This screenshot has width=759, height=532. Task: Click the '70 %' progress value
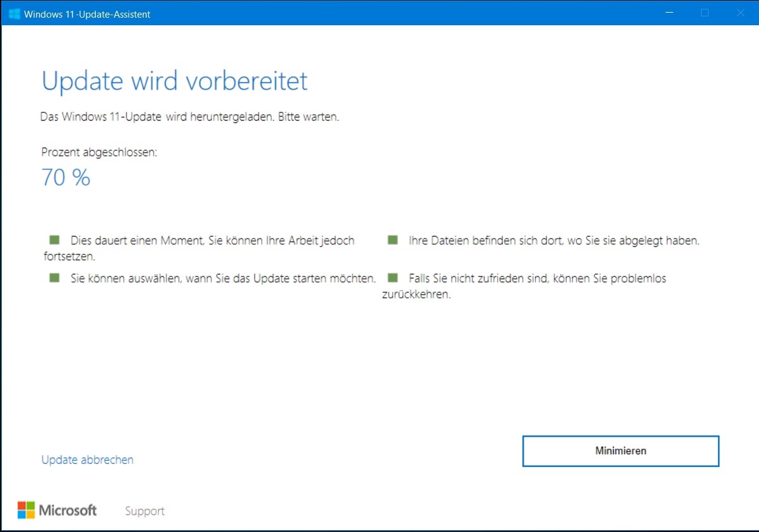click(66, 178)
